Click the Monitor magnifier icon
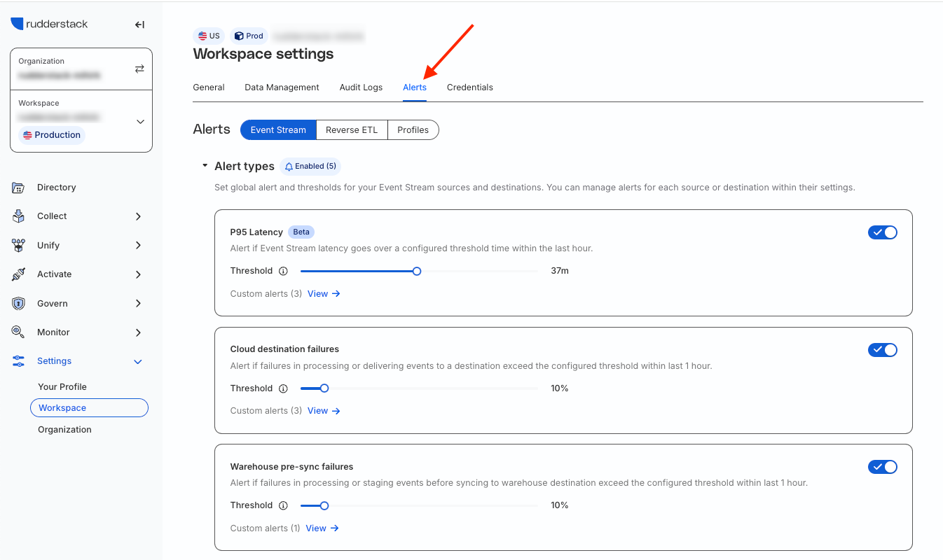The width and height of the screenshot is (943, 560). click(x=19, y=332)
